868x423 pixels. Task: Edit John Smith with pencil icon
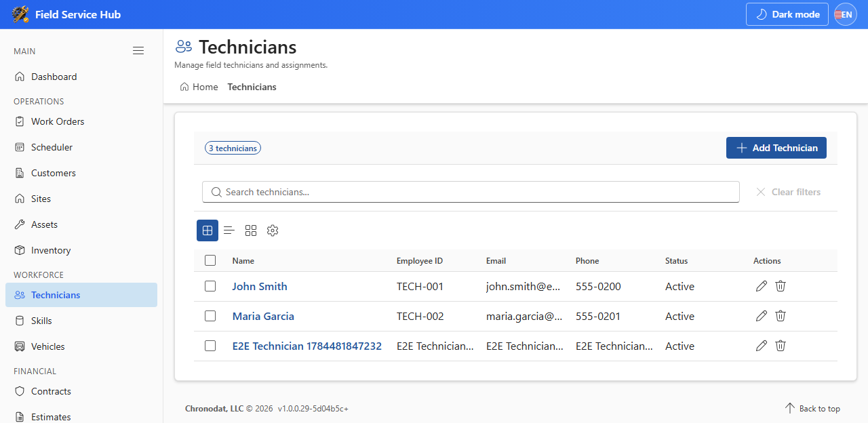click(762, 286)
